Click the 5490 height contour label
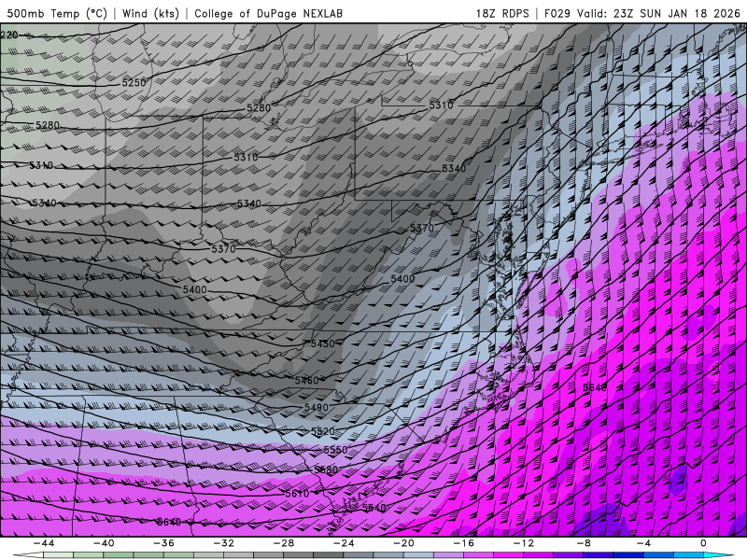Image resolution: width=747 pixels, height=560 pixels. (317, 407)
